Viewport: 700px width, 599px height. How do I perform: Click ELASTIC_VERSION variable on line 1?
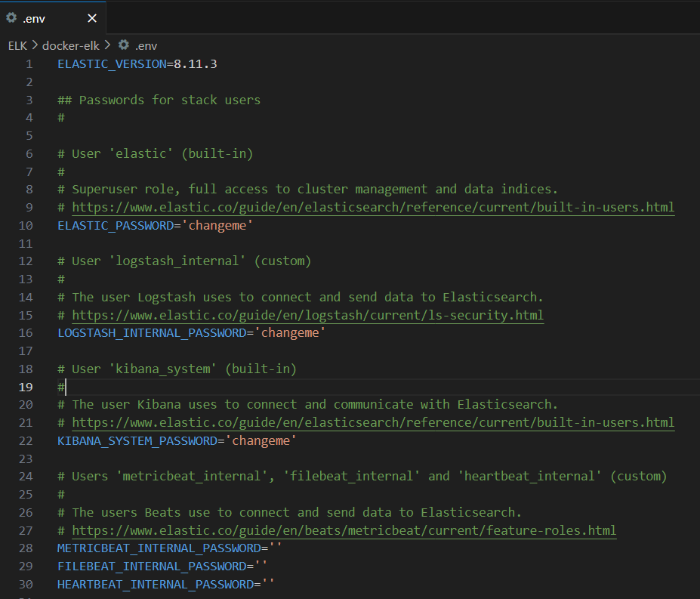pos(112,64)
